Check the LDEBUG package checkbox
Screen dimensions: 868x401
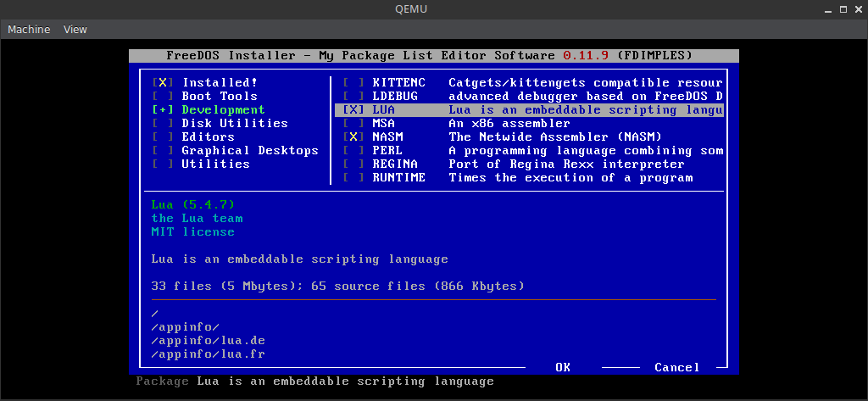pos(353,97)
